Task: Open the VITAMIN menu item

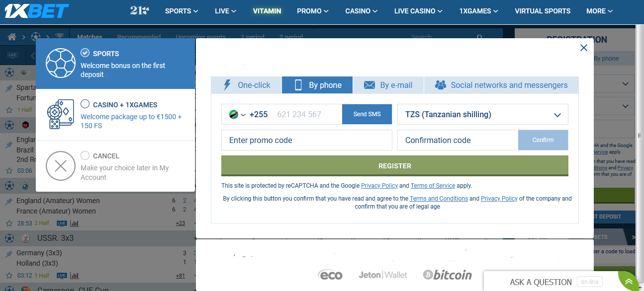Action: point(267,11)
